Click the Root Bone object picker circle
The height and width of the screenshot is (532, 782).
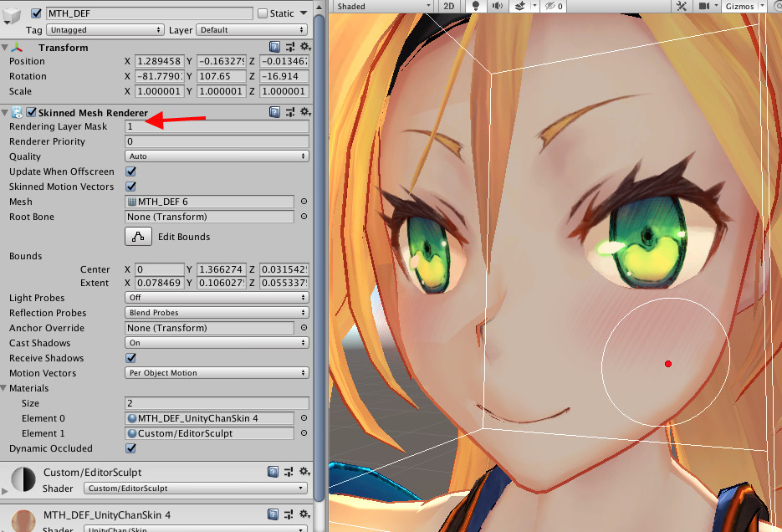click(304, 217)
